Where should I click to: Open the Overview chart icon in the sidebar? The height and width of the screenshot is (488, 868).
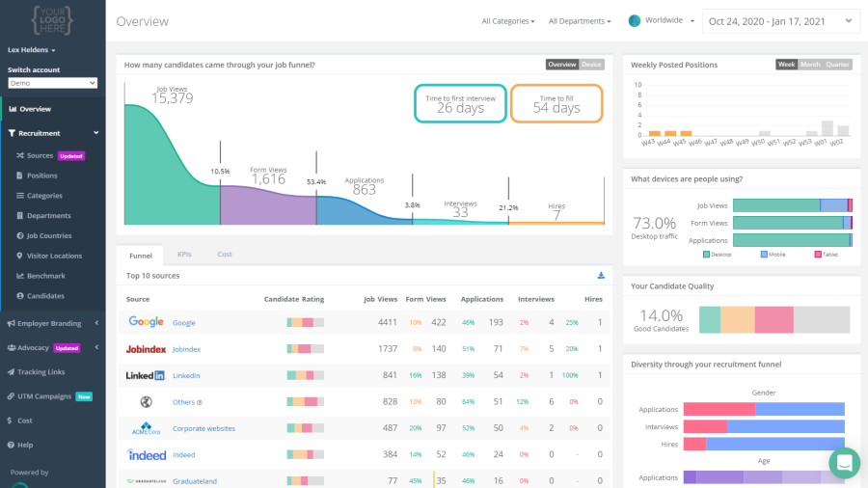pyautogui.click(x=13, y=109)
